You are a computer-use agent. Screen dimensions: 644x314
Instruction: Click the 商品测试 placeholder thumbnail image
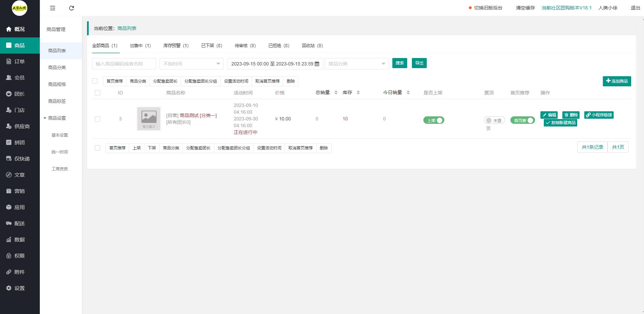coord(149,119)
